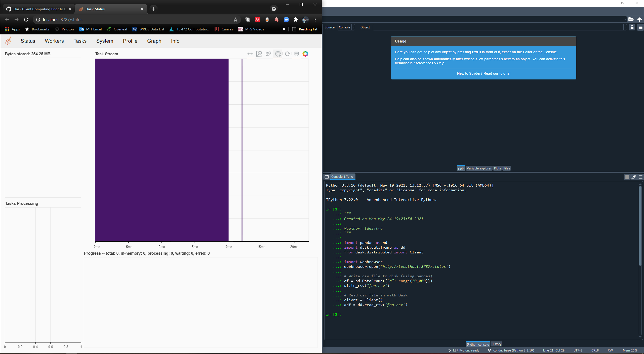
Task: Select the Wheel Zoom tool
Action: 268,54
